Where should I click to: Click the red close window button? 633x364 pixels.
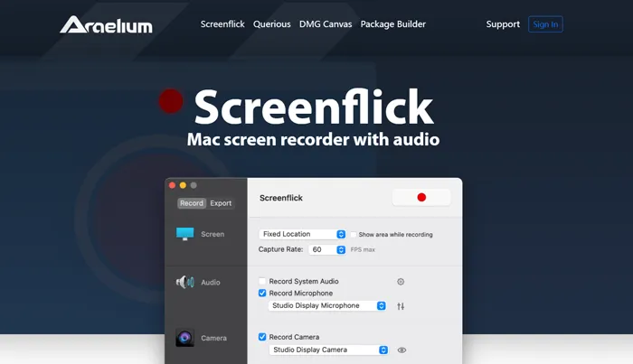click(x=172, y=185)
